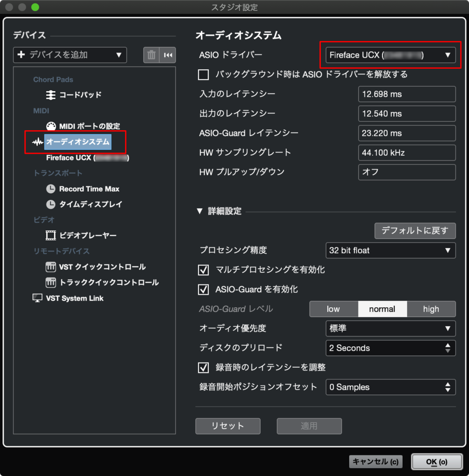The image size is (469, 476).
Task: Collapse the 詳細設定 section
Action: [x=200, y=211]
